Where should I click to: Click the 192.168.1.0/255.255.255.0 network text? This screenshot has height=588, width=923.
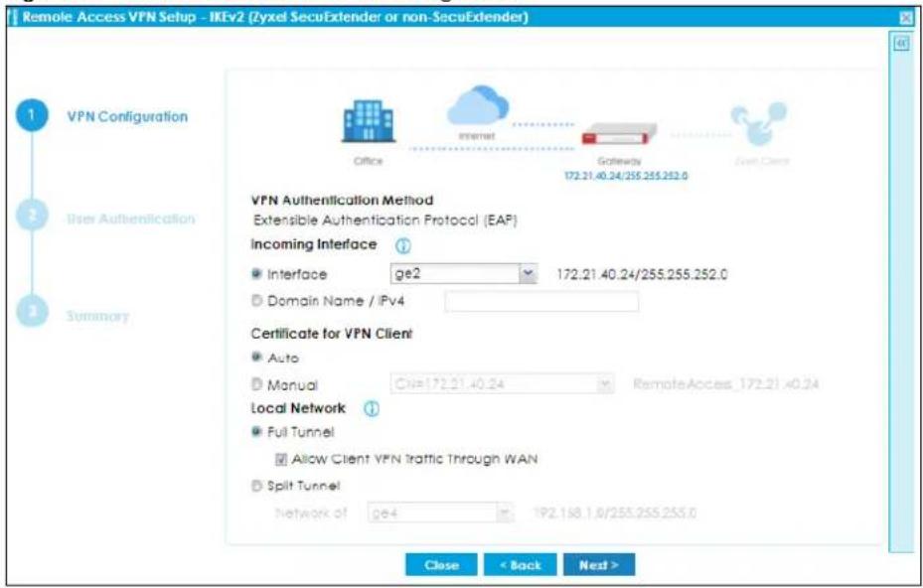(615, 513)
